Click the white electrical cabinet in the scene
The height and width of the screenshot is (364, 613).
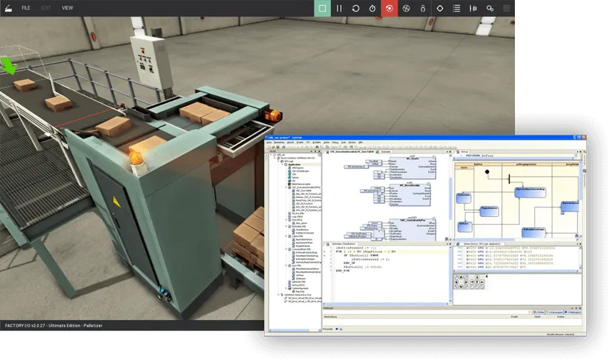[x=152, y=63]
